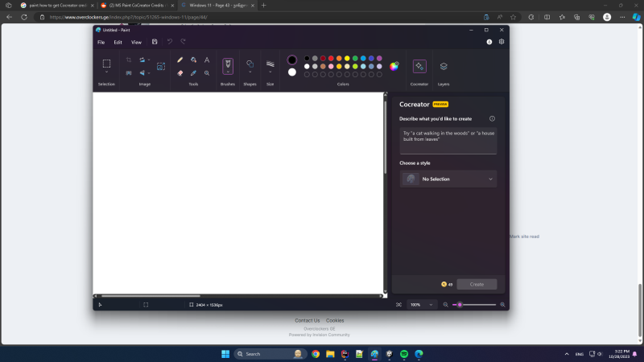
Task: Open the Edit colors wheel
Action: tap(394, 66)
